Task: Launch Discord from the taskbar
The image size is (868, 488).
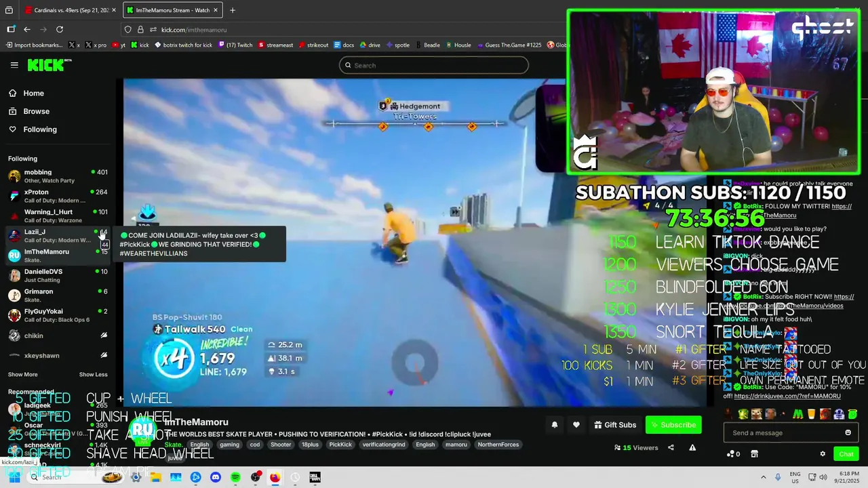Action: [216, 477]
